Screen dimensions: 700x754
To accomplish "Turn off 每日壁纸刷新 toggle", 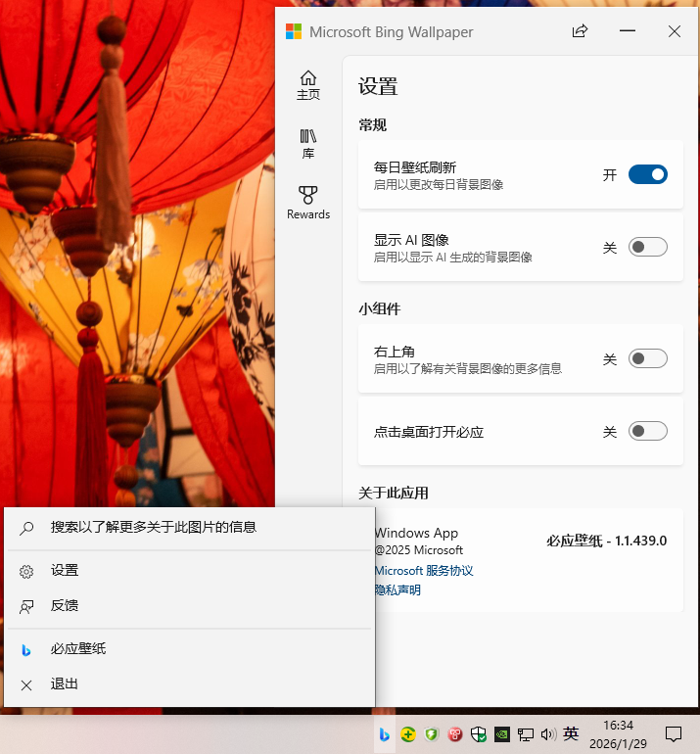I will tap(647, 174).
